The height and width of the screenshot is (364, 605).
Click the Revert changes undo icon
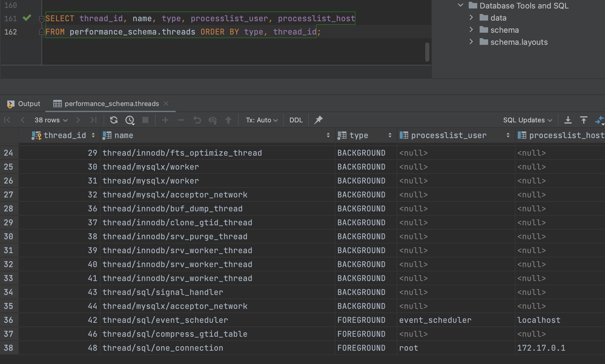(x=197, y=120)
